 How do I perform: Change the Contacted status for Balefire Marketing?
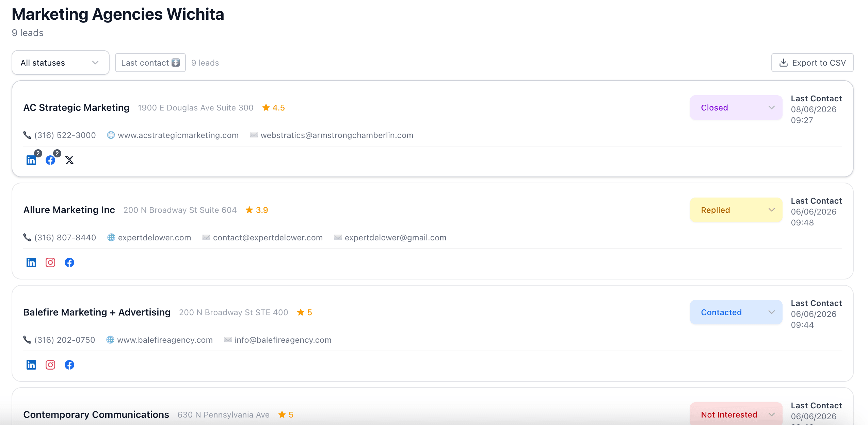point(736,312)
